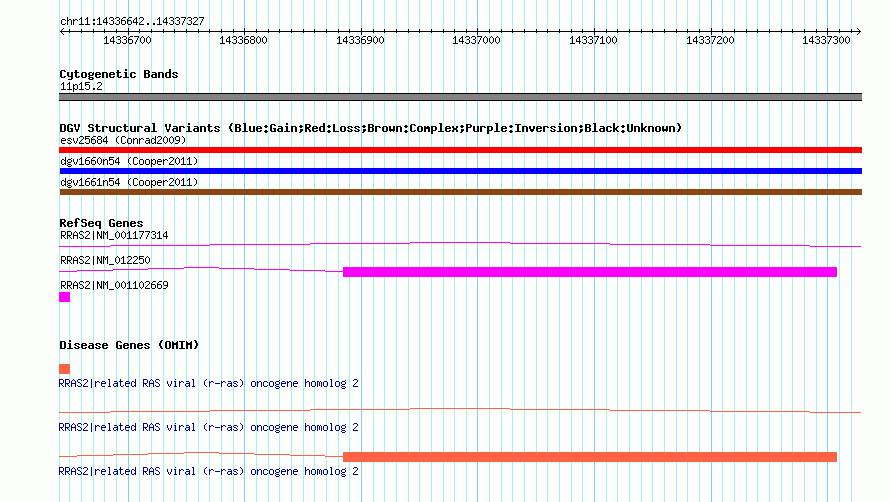
Task: Click the blue dgv1660n54 gain variant bar
Action: coord(460,171)
